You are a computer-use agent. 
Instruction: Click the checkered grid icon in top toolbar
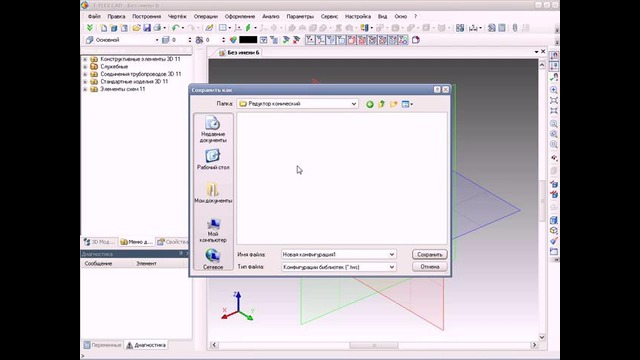460,28
